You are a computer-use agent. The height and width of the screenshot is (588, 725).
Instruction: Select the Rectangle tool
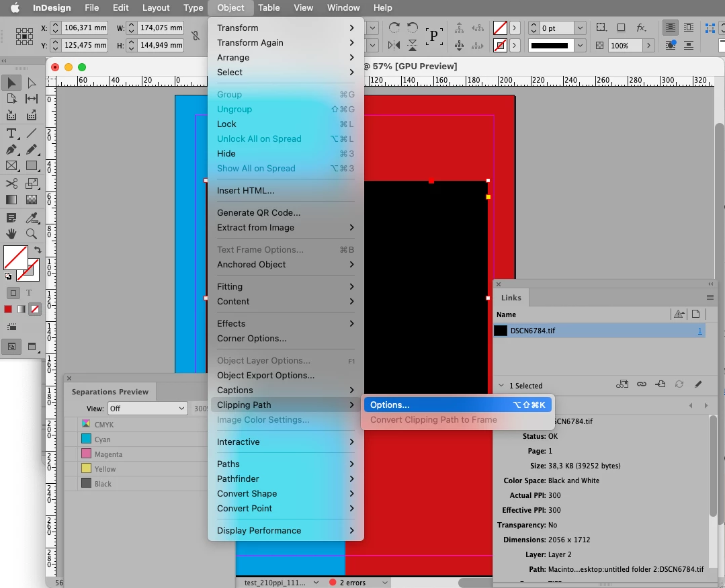pyautogui.click(x=32, y=166)
